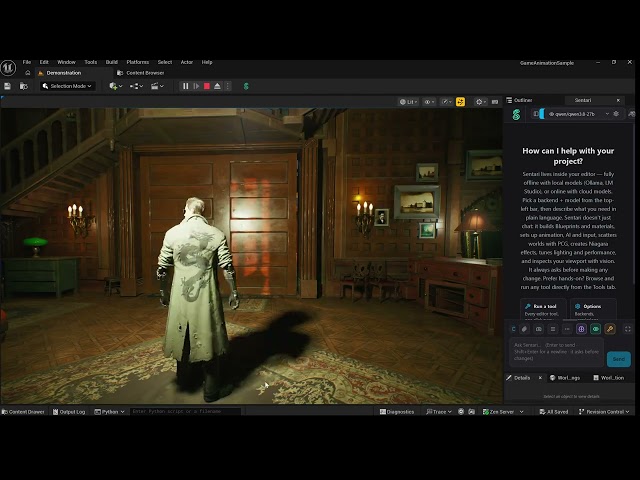Advance one frame with the step button
The height and width of the screenshot is (480, 640).
point(196,86)
